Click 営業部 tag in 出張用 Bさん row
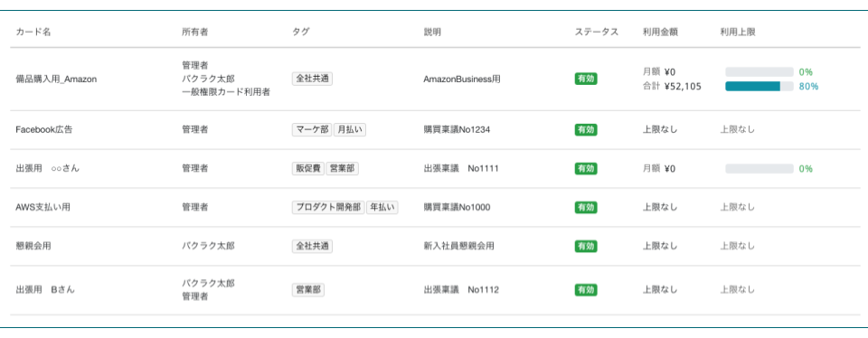The image size is (868, 338). 308,290
